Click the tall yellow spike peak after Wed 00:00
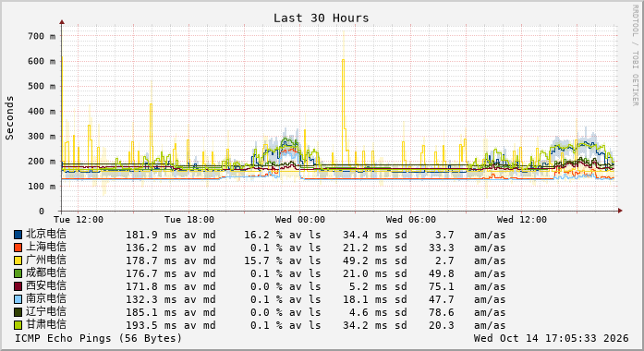This screenshot has height=351, width=644. (344, 61)
